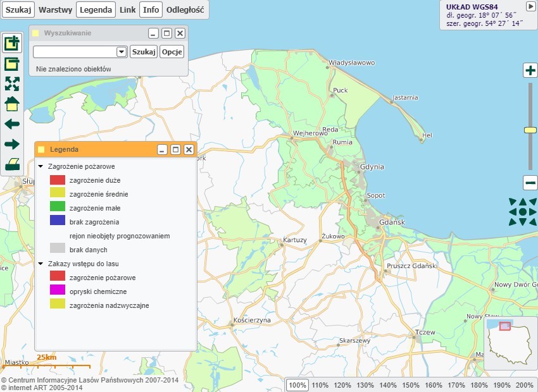Go forward to next map view
538x392 pixels.
tap(12, 144)
